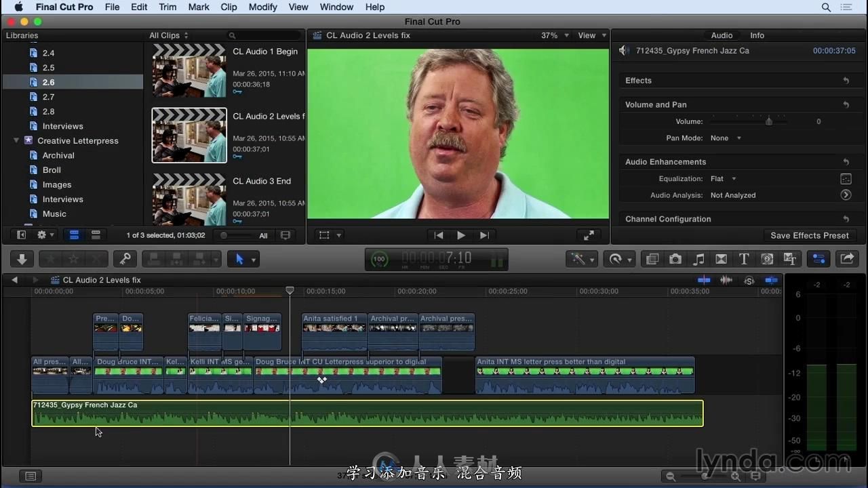Viewport: 868px width, 488px height.
Task: Open the Modify menu
Action: (x=262, y=7)
